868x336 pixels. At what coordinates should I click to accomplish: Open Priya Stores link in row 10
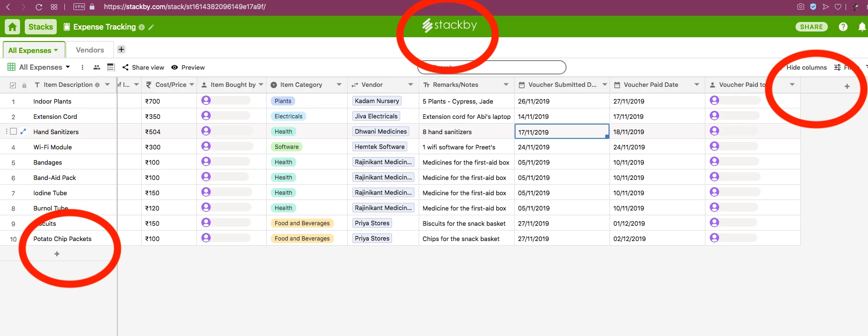click(372, 238)
